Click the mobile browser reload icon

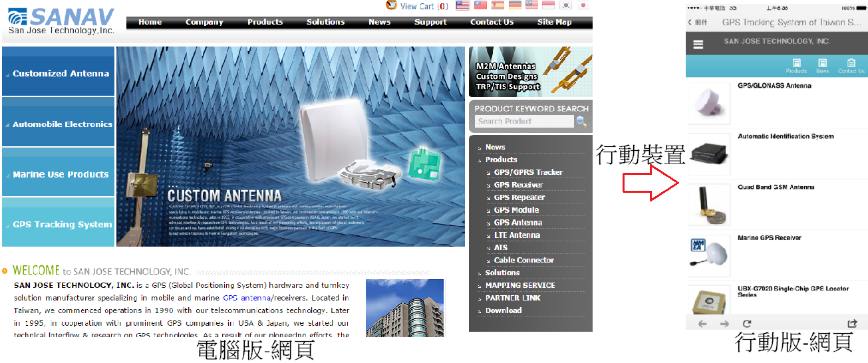[747, 324]
